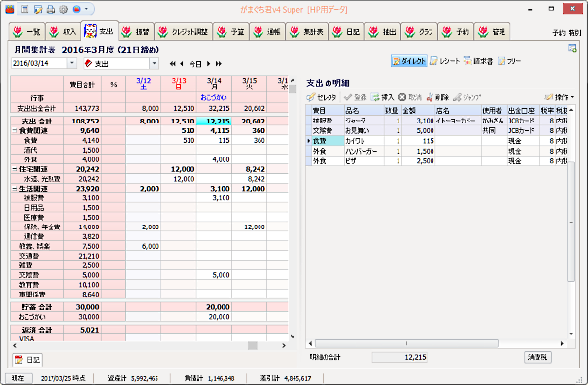Select highlighted 12,215 cell in 支出合計 row
This screenshot has width=588, height=385.
pyautogui.click(x=214, y=122)
